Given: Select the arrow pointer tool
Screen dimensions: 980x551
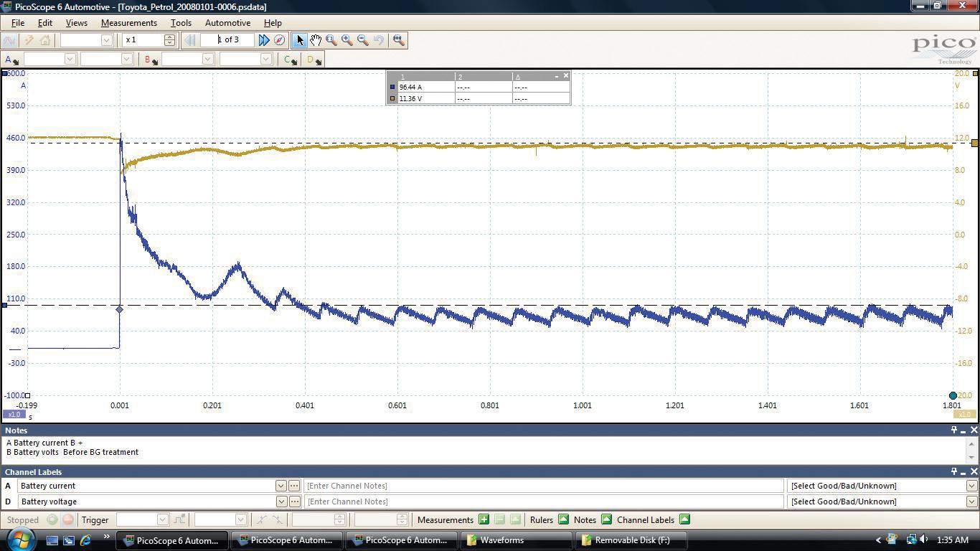Looking at the screenshot, I should (300, 40).
